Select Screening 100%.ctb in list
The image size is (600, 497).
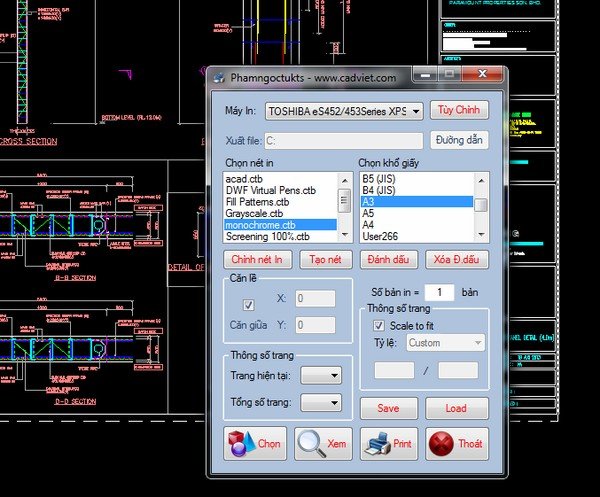click(x=280, y=236)
